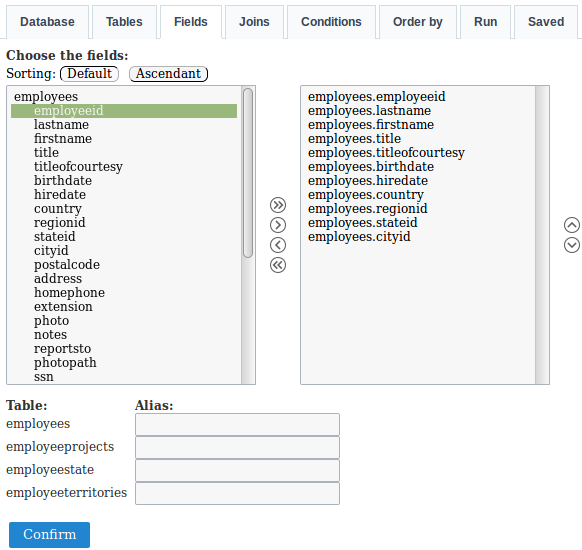Select lastname in the available fields list
This screenshot has width=582, height=550.
[x=124, y=125]
